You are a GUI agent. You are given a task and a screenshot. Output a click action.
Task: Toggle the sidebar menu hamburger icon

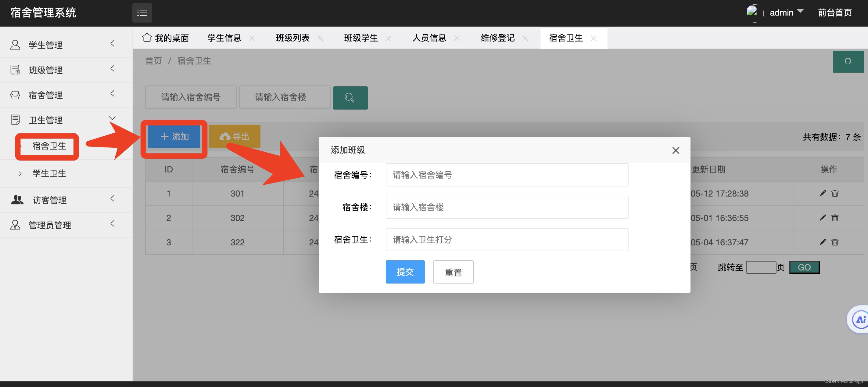[142, 13]
